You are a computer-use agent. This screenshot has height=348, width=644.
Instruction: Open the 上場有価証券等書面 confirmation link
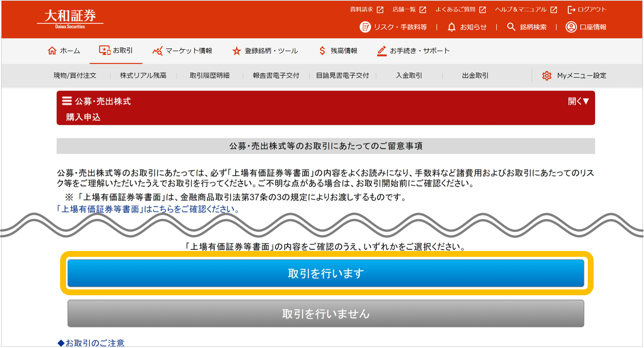(148, 209)
